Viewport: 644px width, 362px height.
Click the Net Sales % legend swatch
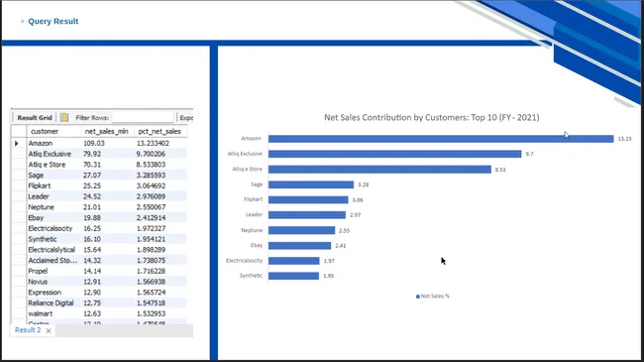(418, 297)
